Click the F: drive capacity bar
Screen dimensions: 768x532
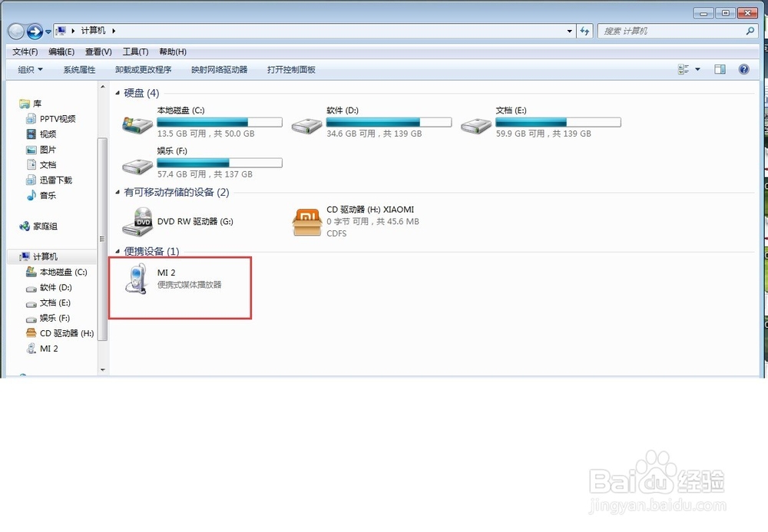coord(220,163)
